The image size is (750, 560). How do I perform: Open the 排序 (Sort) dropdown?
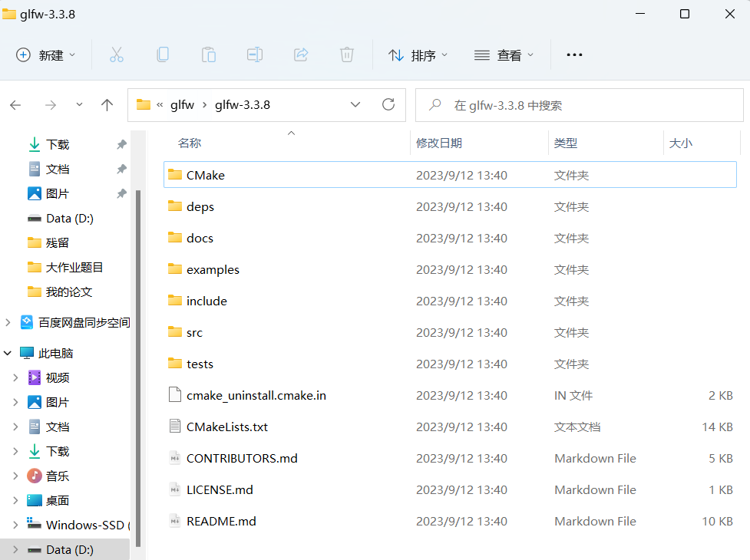coord(418,55)
